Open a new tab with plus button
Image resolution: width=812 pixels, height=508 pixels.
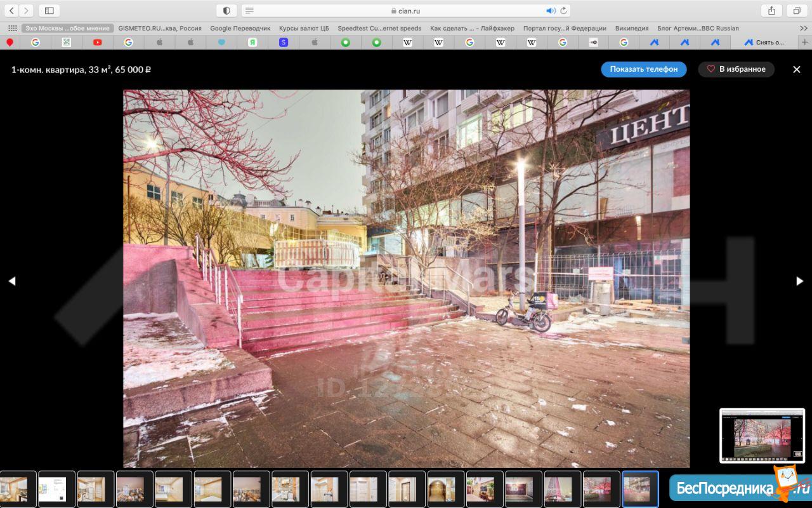pos(805,42)
